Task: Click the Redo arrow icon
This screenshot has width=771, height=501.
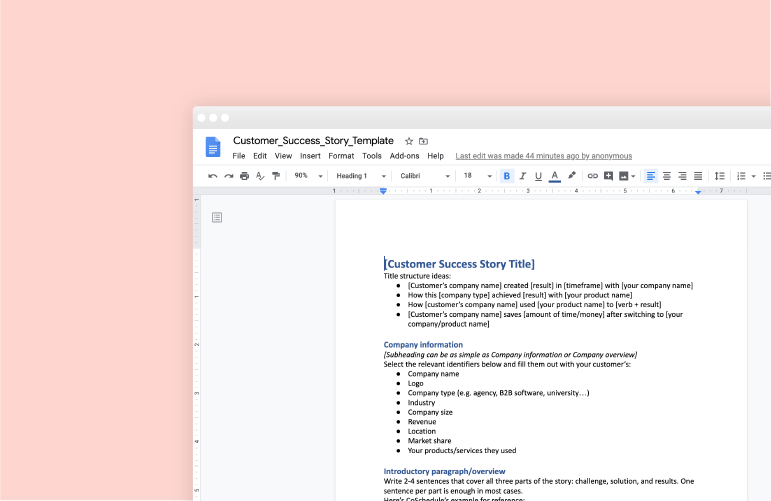Action: (x=229, y=176)
